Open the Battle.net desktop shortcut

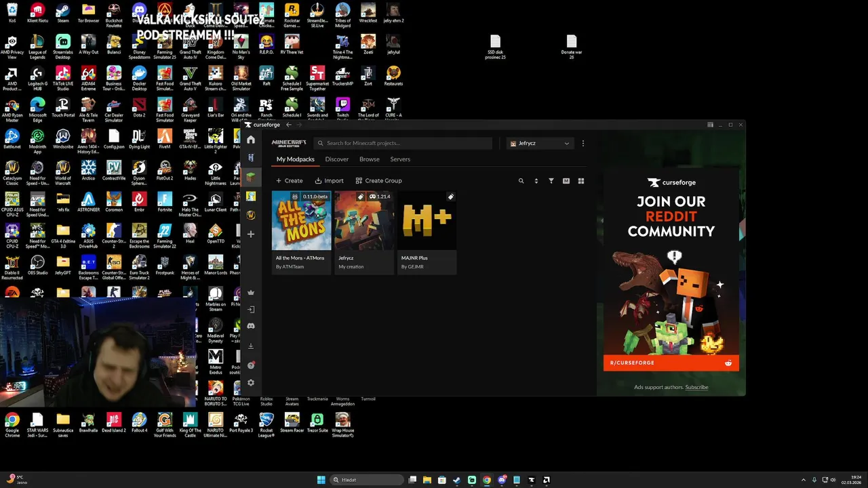(x=12, y=139)
